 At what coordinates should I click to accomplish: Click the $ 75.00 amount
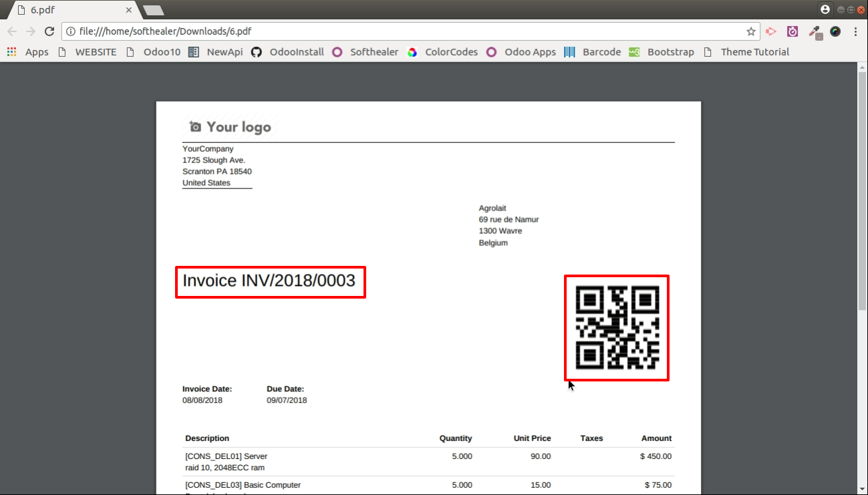[658, 486]
